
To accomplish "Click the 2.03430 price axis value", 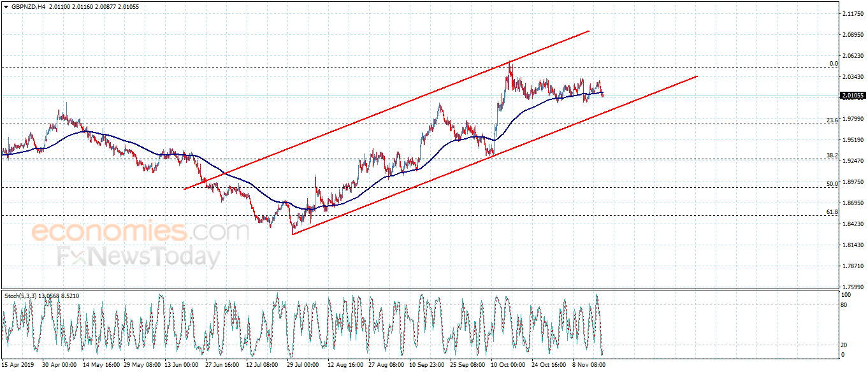I will [853, 77].
